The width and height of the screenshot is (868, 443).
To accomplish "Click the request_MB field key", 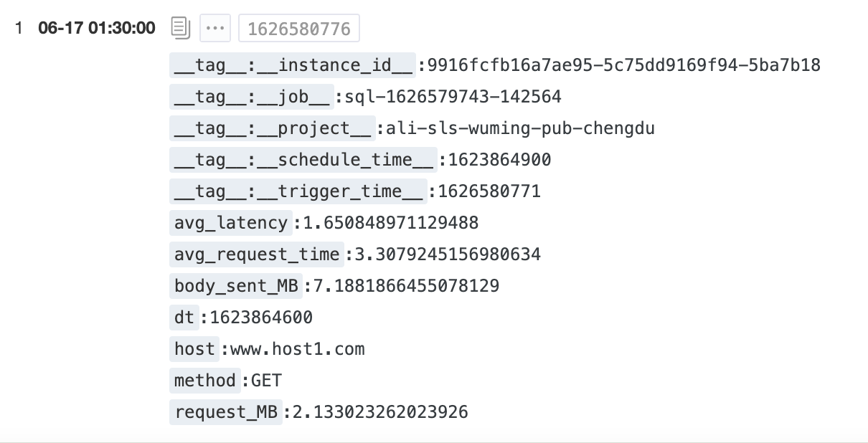I will point(226,412).
